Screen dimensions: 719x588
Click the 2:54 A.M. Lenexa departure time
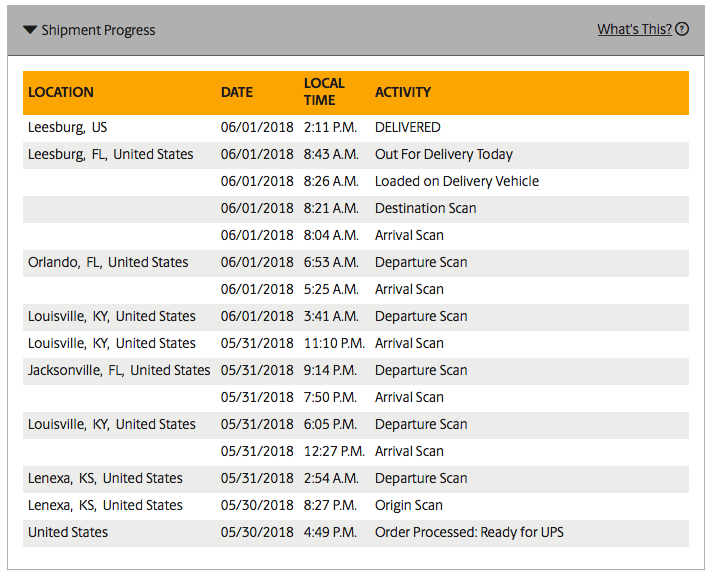click(x=331, y=478)
